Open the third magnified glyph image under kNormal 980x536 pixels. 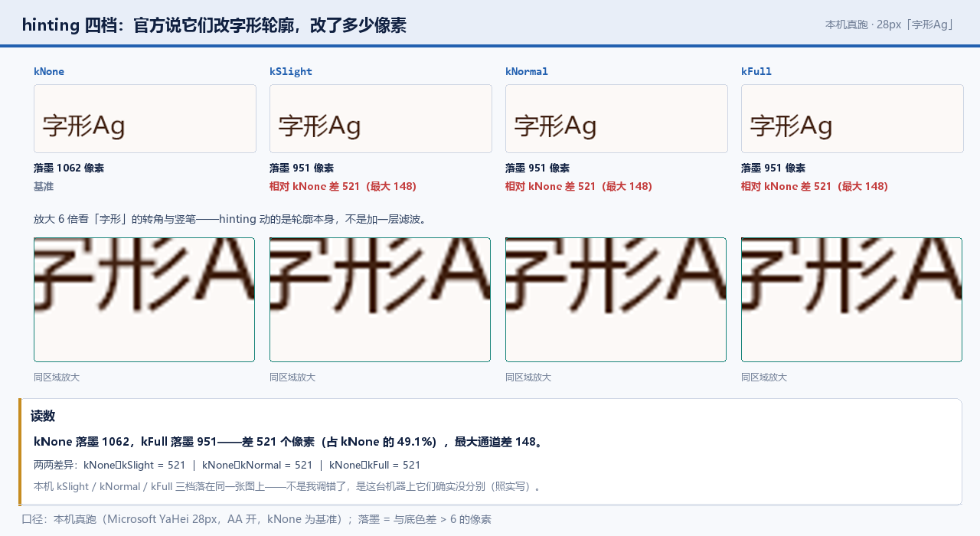click(616, 299)
